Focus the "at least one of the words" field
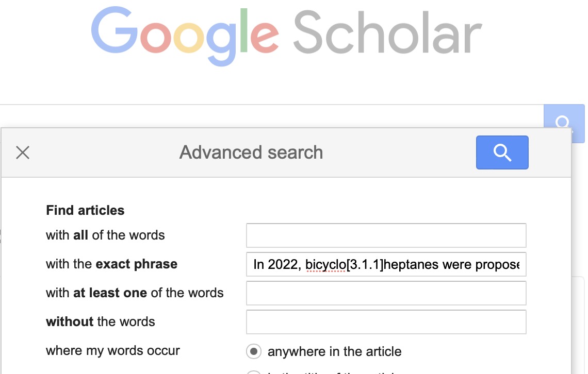 point(386,293)
